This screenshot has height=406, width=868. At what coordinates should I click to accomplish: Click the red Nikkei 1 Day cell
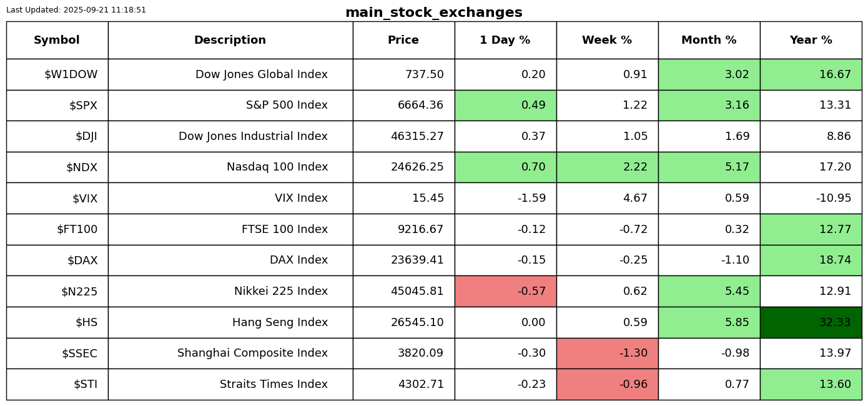click(x=505, y=291)
